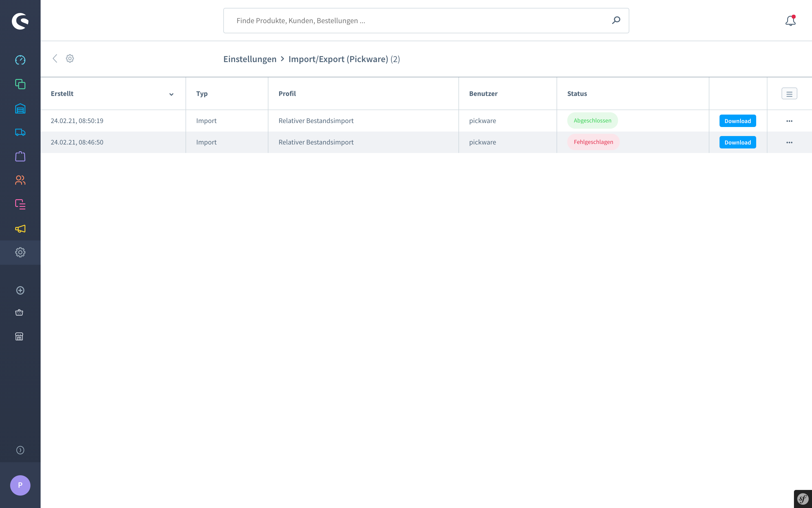The width and height of the screenshot is (812, 508).
Task: Select the date 24.02.21, 08:50:19
Action: [77, 121]
